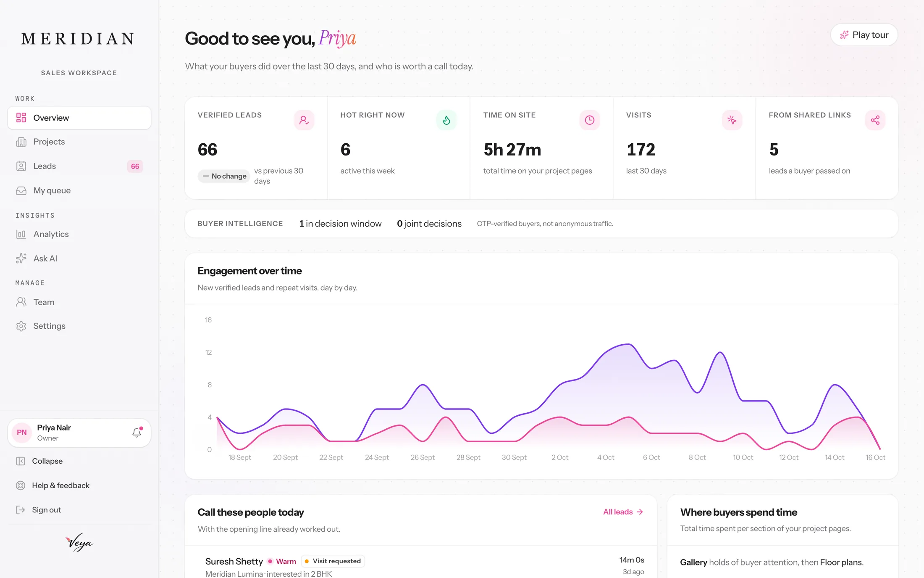Open Ask AI in sidebar

click(79, 259)
